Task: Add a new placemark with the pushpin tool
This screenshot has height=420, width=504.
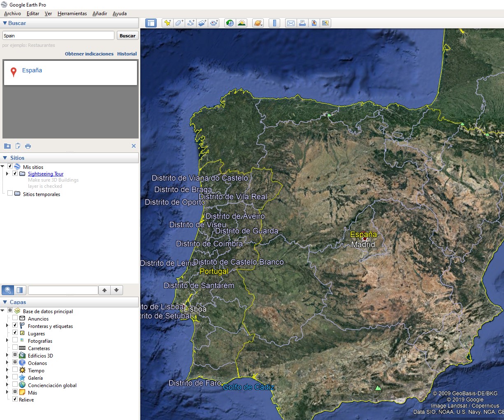Action: pyautogui.click(x=167, y=23)
